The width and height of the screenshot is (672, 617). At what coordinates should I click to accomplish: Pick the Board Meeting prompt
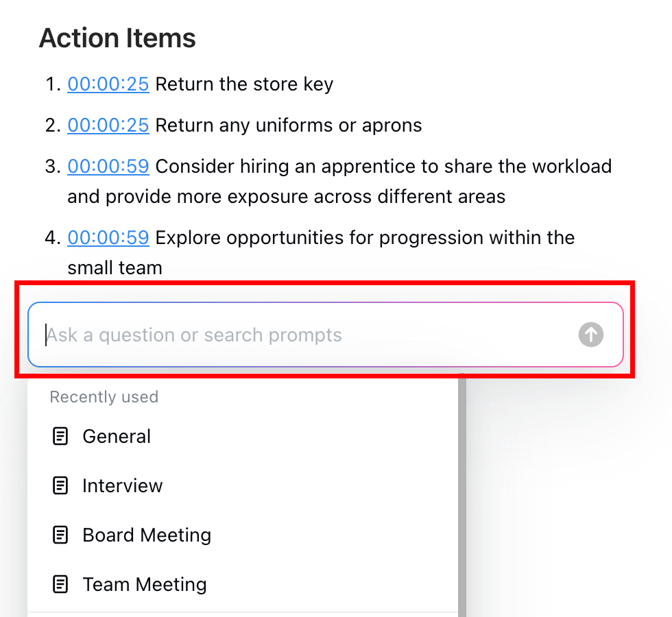pyautogui.click(x=243, y=535)
